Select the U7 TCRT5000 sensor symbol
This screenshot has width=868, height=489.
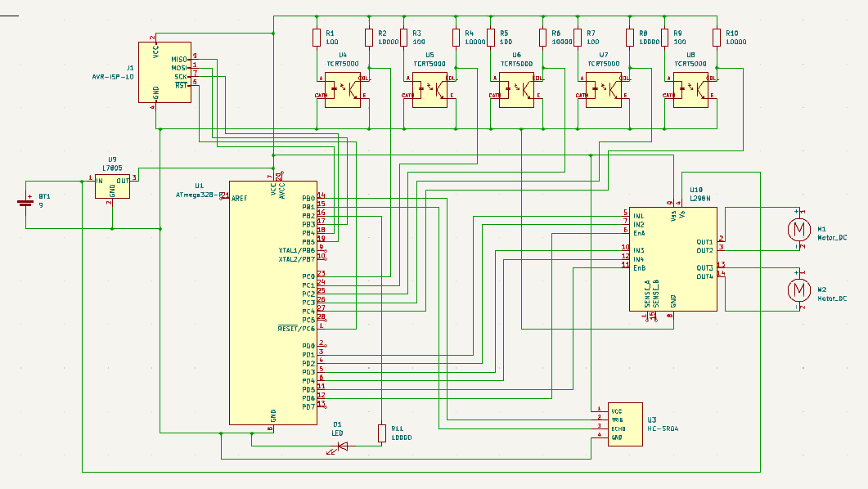(604, 90)
